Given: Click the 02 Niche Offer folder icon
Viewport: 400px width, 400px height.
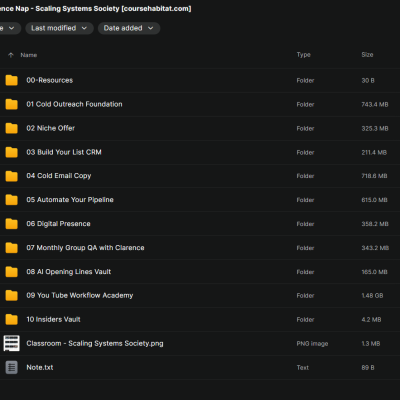Looking at the screenshot, I should (12, 128).
